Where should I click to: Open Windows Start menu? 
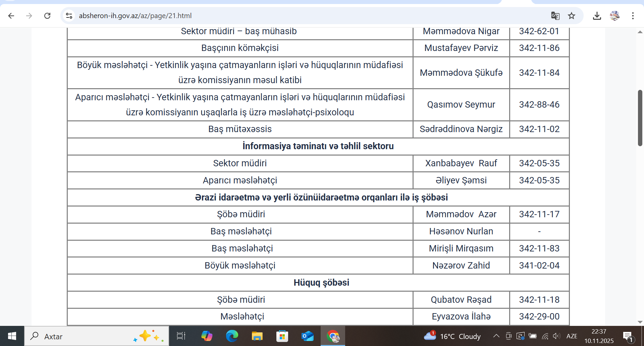click(x=12, y=336)
